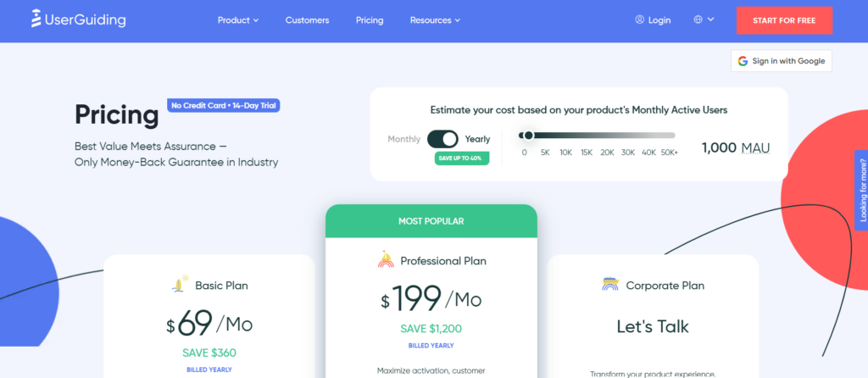Click Sign in with Google button
This screenshot has height=378, width=868.
pos(781,61)
